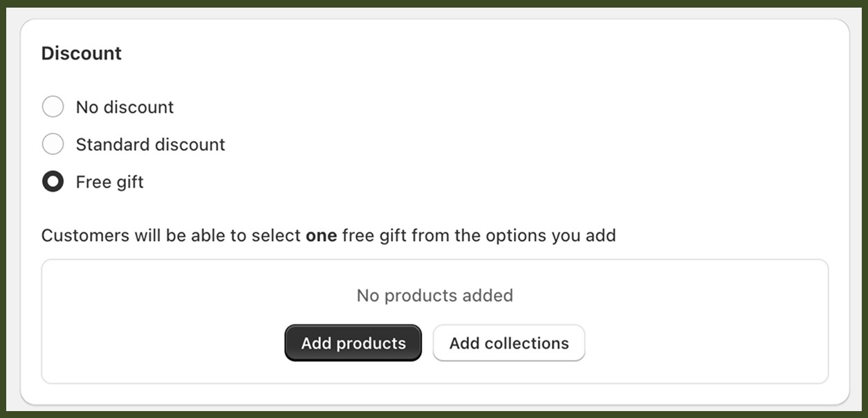Deselect the currently active Free gift option

(x=53, y=181)
